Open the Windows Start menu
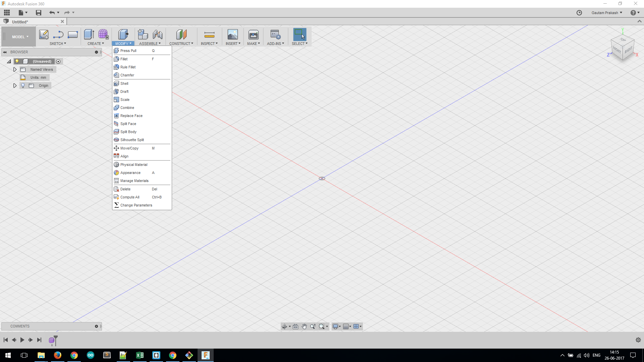This screenshot has height=362, width=644. pos(8,355)
